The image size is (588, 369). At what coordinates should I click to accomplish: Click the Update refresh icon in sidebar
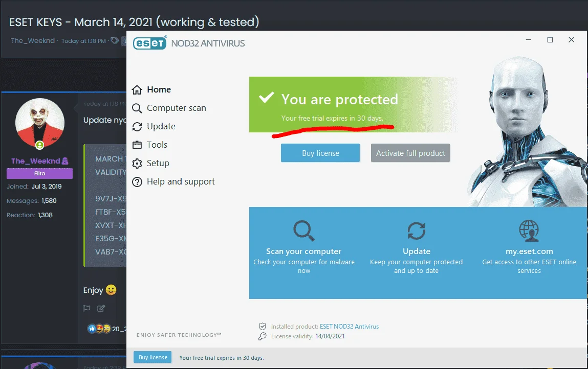(137, 127)
